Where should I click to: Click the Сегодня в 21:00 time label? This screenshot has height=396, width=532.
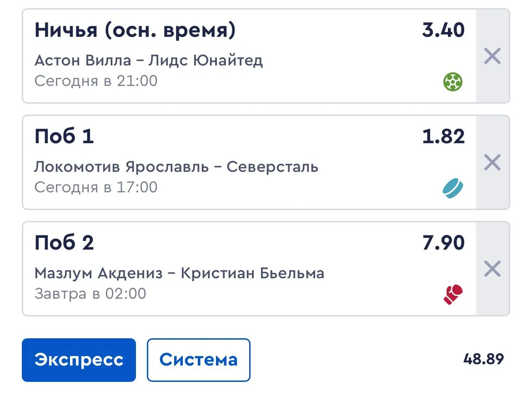(96, 80)
